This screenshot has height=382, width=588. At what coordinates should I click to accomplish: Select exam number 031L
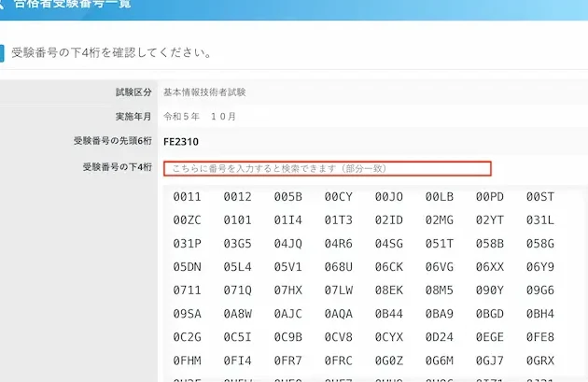coord(540,220)
